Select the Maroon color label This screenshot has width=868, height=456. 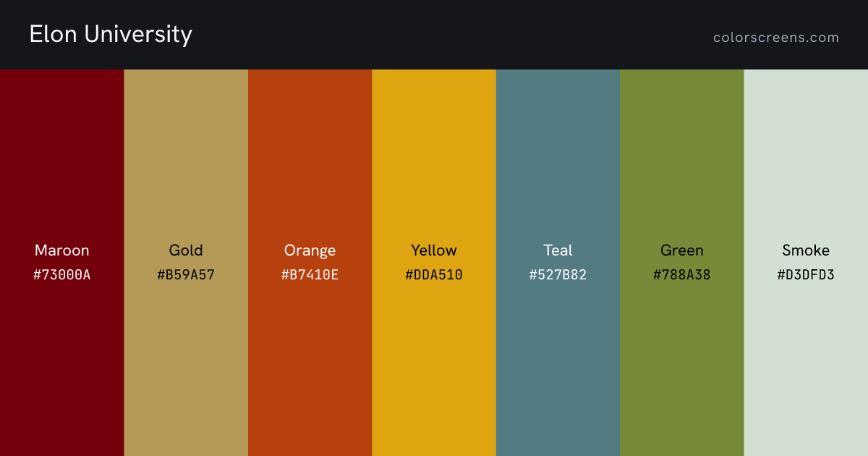click(62, 250)
